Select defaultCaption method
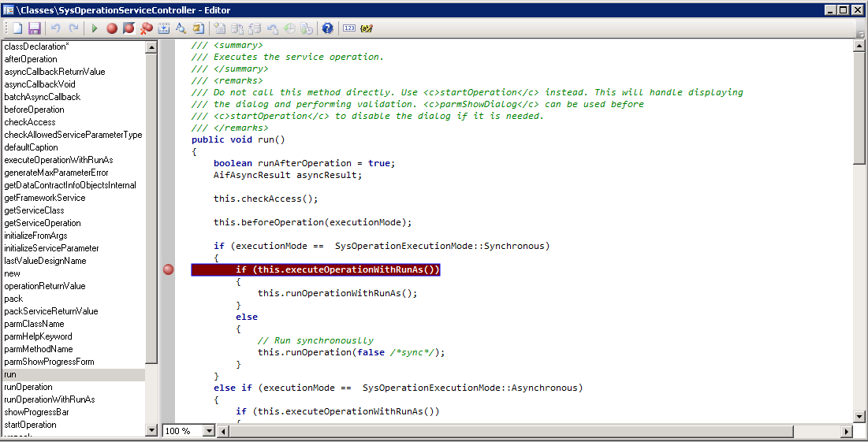 click(31, 147)
